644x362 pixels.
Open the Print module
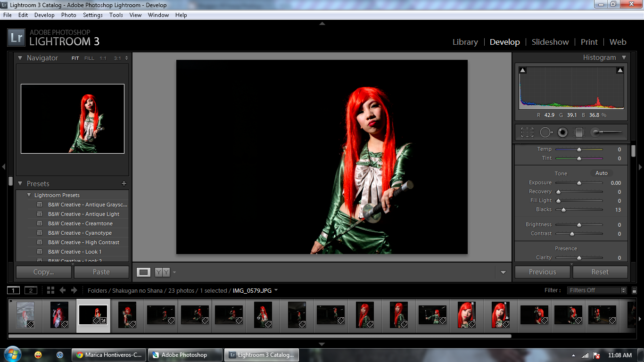[589, 42]
